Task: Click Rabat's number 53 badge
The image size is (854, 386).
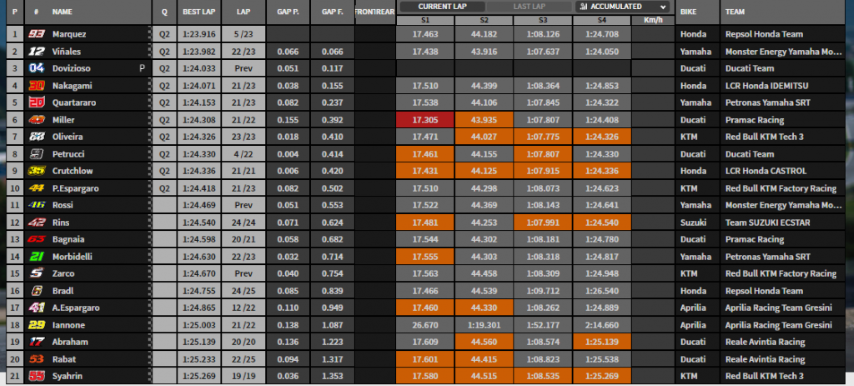Action: [36, 359]
